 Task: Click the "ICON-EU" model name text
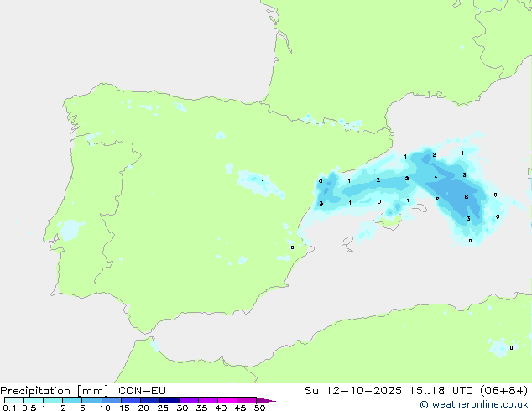pyautogui.click(x=140, y=390)
